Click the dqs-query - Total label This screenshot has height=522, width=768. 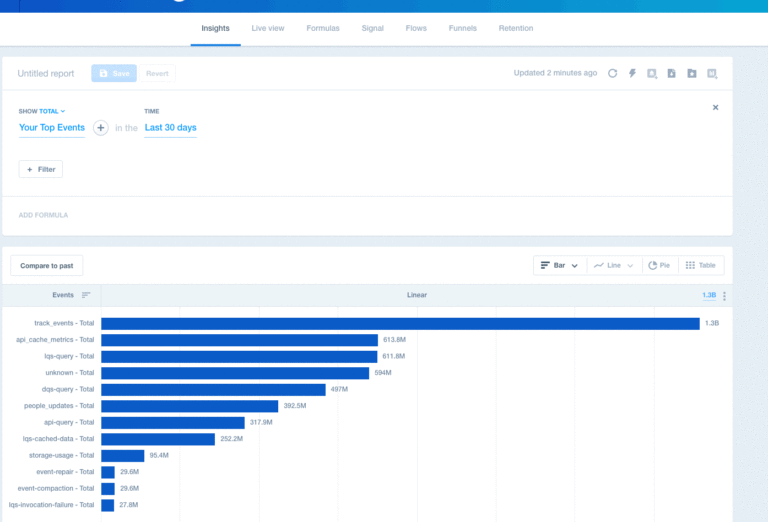coord(68,389)
